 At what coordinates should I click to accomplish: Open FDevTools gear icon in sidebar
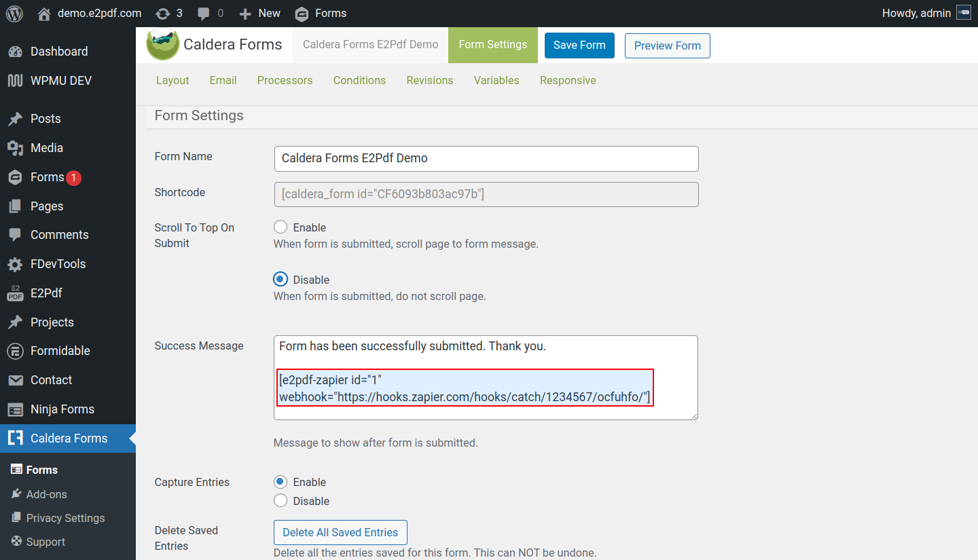point(15,264)
